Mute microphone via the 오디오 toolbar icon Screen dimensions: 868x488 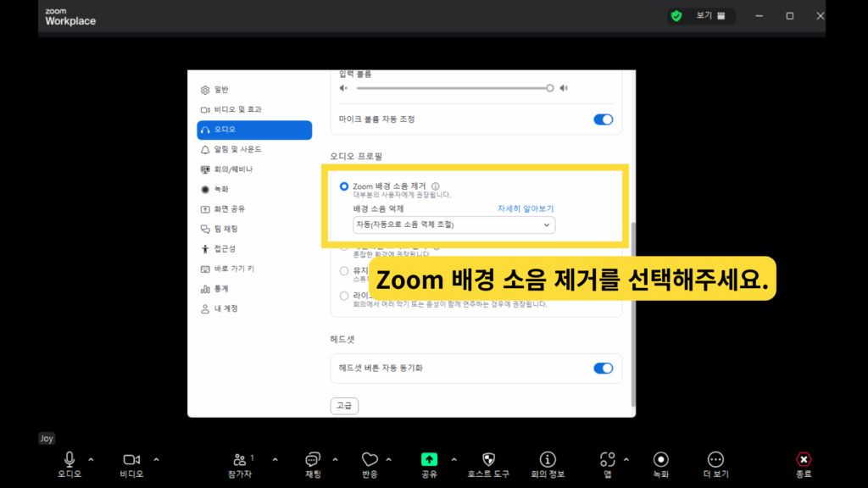point(70,459)
